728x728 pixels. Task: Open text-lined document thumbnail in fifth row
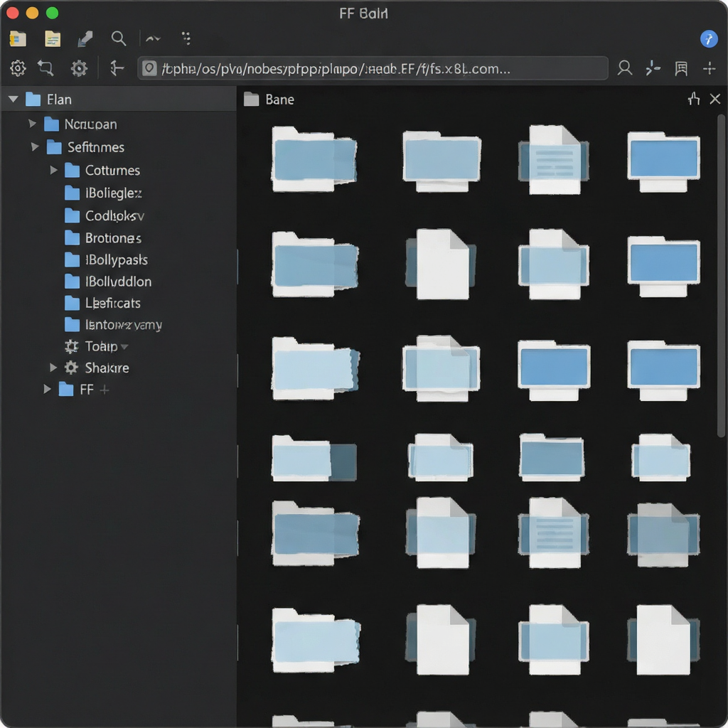click(553, 532)
